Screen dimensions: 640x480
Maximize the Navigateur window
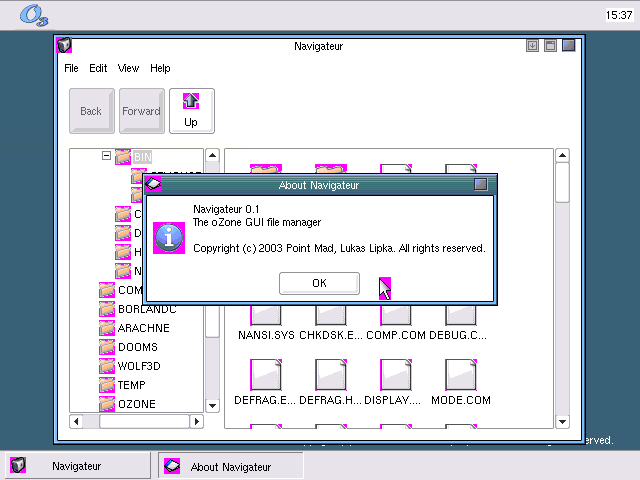point(550,45)
